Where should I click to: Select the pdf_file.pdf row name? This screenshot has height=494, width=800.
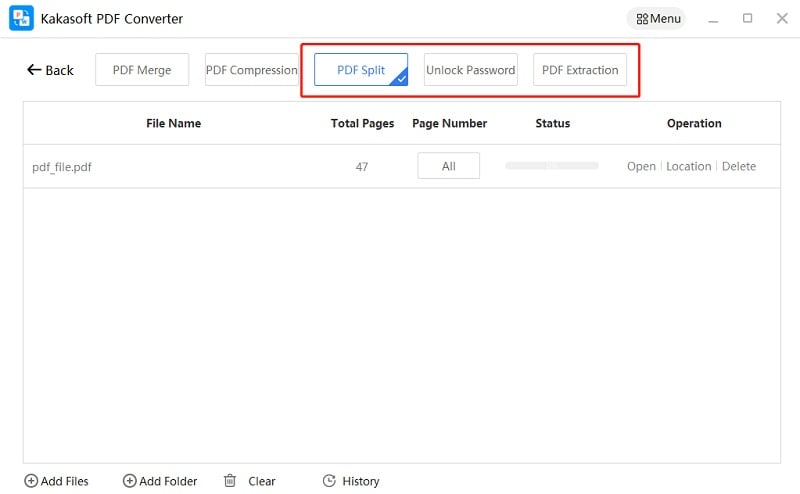click(x=62, y=167)
